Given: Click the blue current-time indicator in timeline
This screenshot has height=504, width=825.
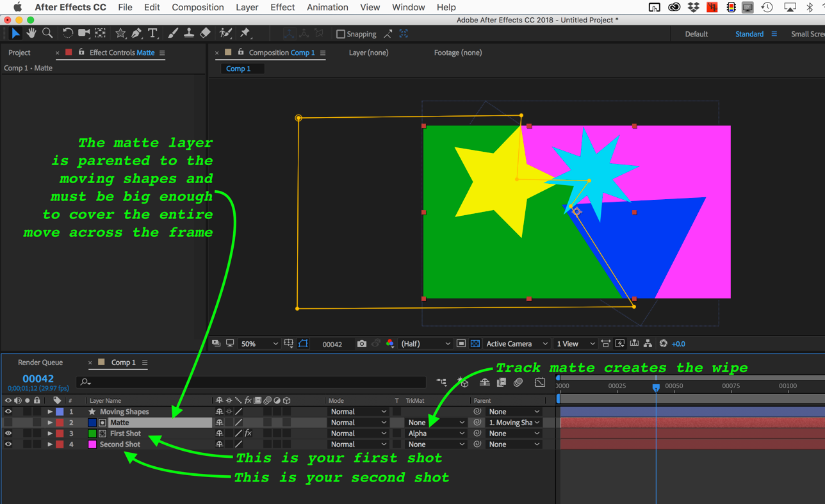Looking at the screenshot, I should click(656, 387).
